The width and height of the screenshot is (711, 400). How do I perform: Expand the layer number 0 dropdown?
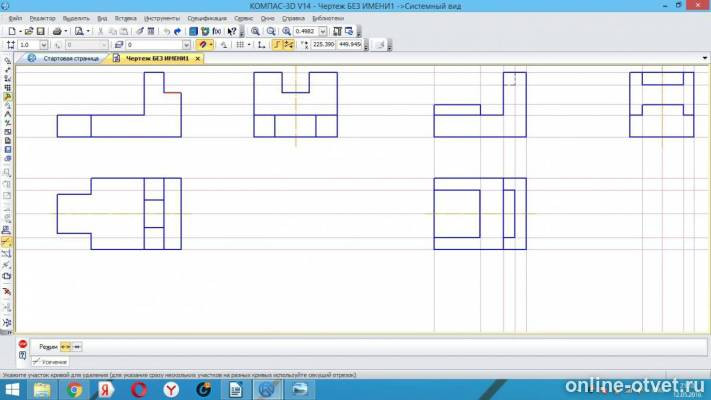(x=186, y=44)
